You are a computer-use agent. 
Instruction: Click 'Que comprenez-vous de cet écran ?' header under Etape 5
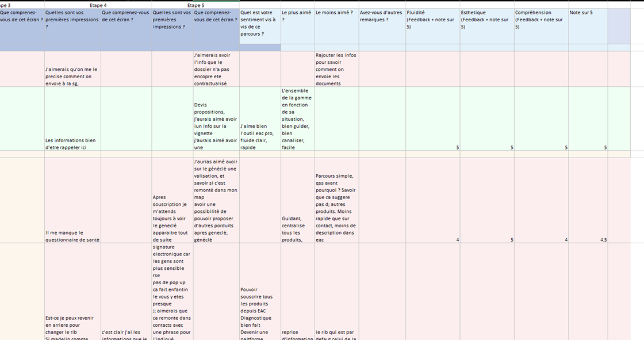(x=216, y=26)
